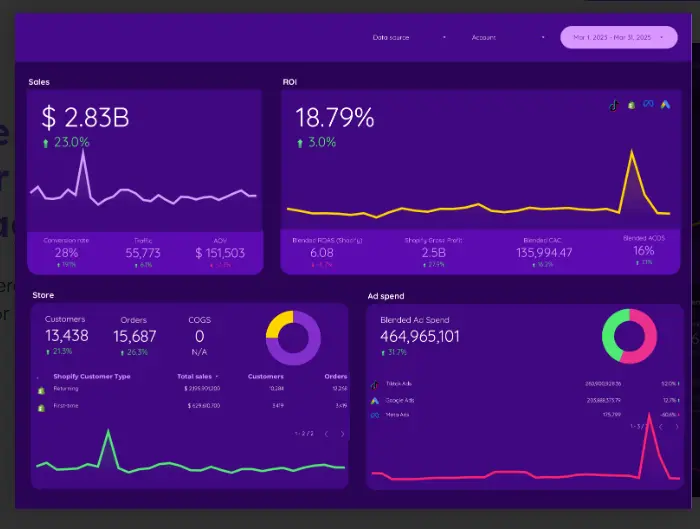Click the peak of the lavender Sales line chart
Image resolution: width=700 pixels, height=529 pixels.
[x=83, y=153]
